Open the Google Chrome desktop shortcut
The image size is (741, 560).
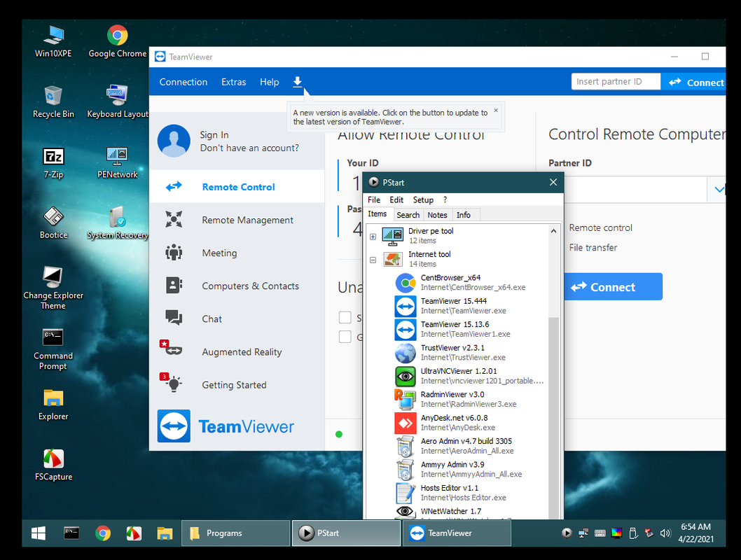(117, 41)
